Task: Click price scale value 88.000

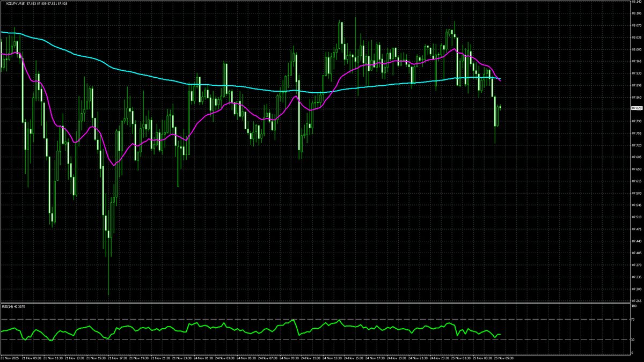Action: coord(636,49)
